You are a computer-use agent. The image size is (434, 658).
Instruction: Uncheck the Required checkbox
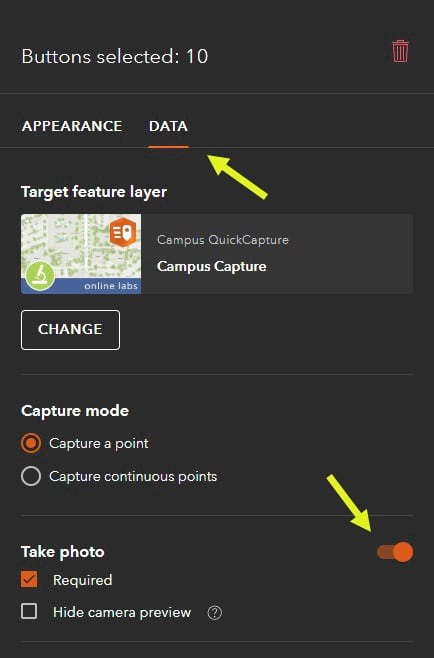click(29, 579)
